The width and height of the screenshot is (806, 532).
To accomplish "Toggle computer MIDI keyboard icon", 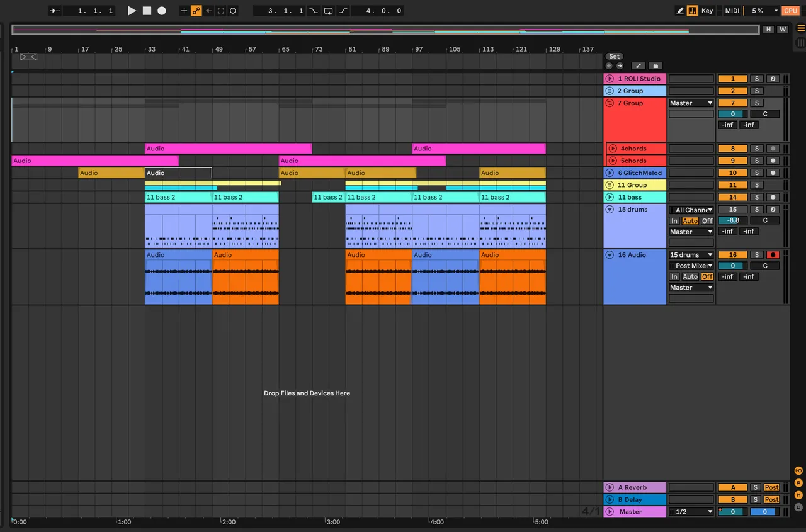I will pyautogui.click(x=692, y=11).
